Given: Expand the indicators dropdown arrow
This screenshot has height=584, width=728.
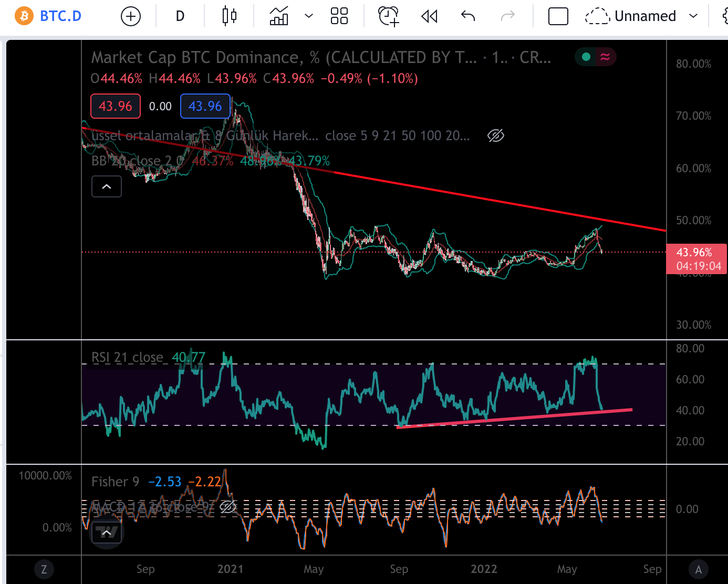Looking at the screenshot, I should 309,16.
